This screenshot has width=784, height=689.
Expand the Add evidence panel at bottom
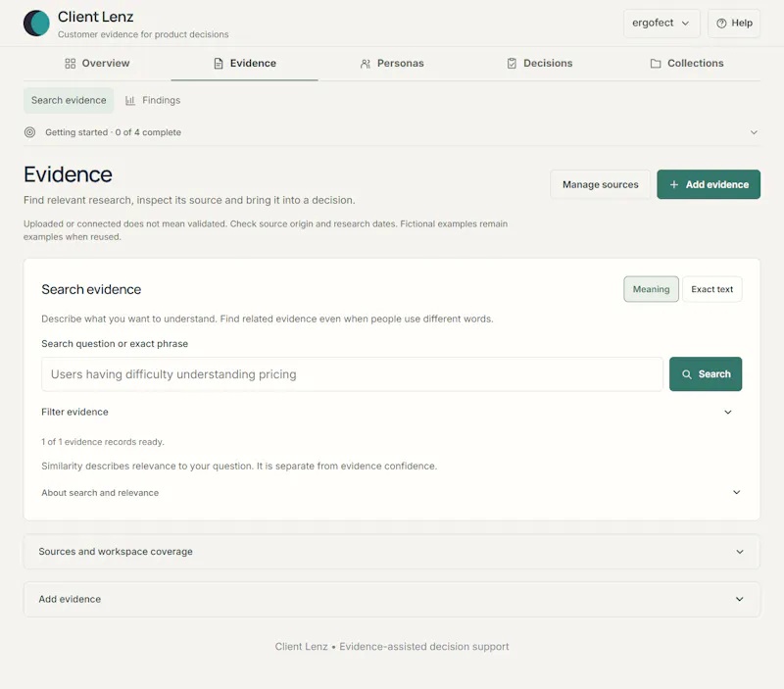point(391,599)
